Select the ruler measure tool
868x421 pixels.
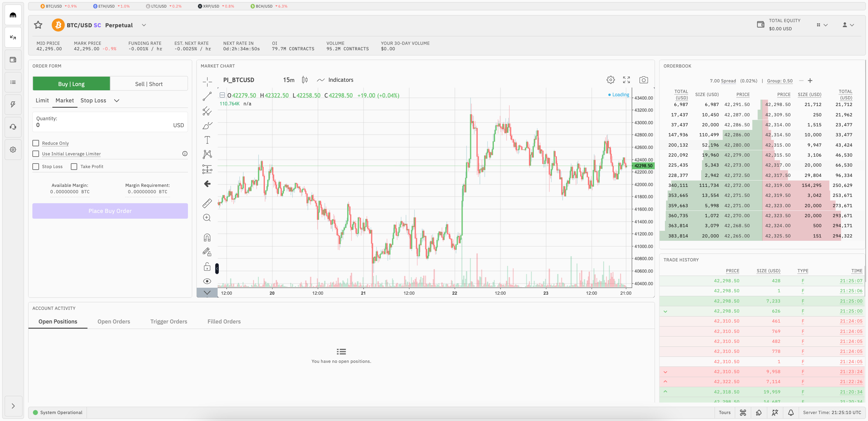tap(207, 203)
